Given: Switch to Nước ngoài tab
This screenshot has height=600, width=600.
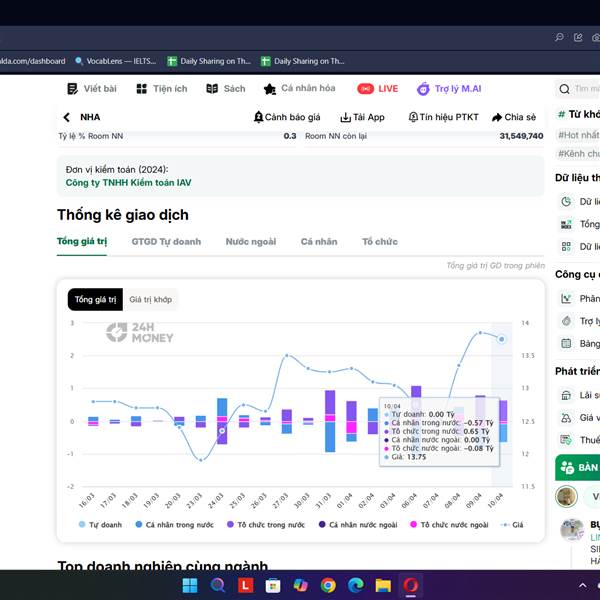Looking at the screenshot, I should [251, 241].
